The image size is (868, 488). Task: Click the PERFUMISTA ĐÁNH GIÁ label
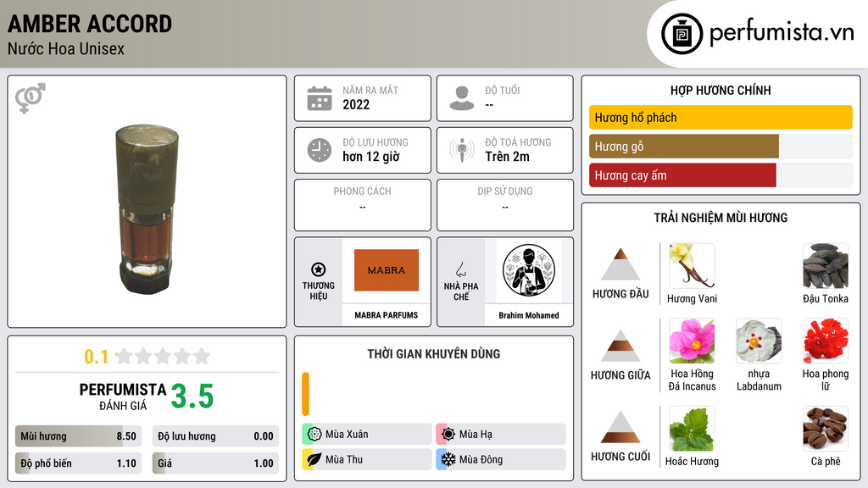point(122,396)
